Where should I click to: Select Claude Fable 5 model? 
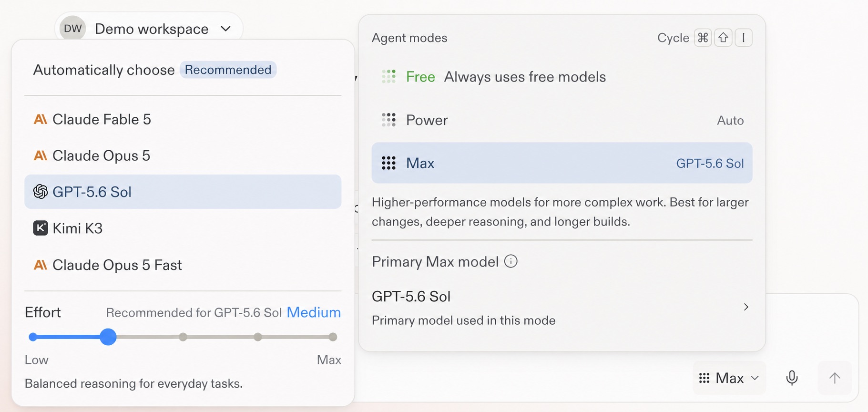183,119
